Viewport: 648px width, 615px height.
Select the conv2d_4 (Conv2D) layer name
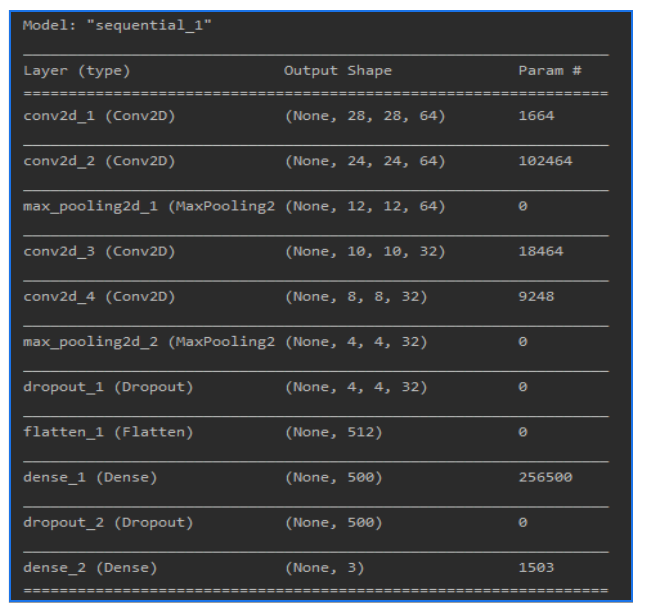pyautogui.click(x=99, y=296)
